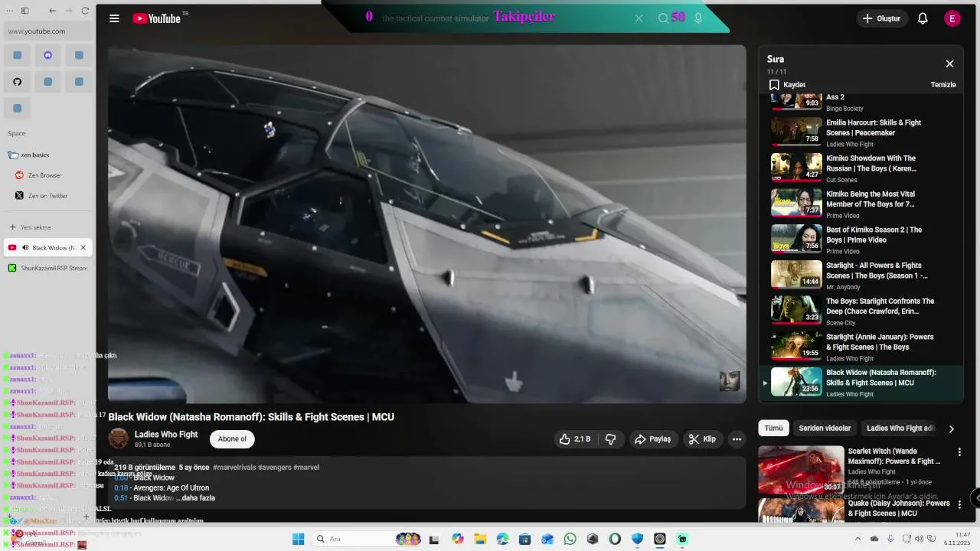Image resolution: width=980 pixels, height=551 pixels.
Task: Open the taskbar clock showing 11:47
Action: [958, 539]
